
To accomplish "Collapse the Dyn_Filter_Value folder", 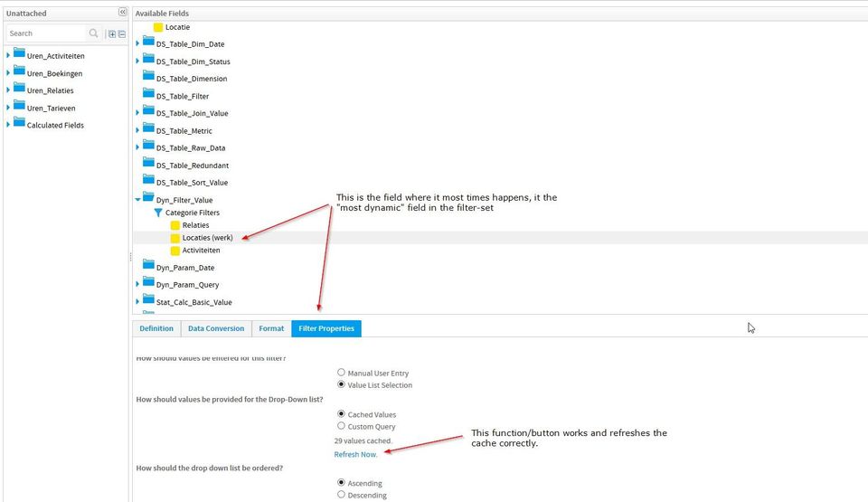I will (x=138, y=199).
